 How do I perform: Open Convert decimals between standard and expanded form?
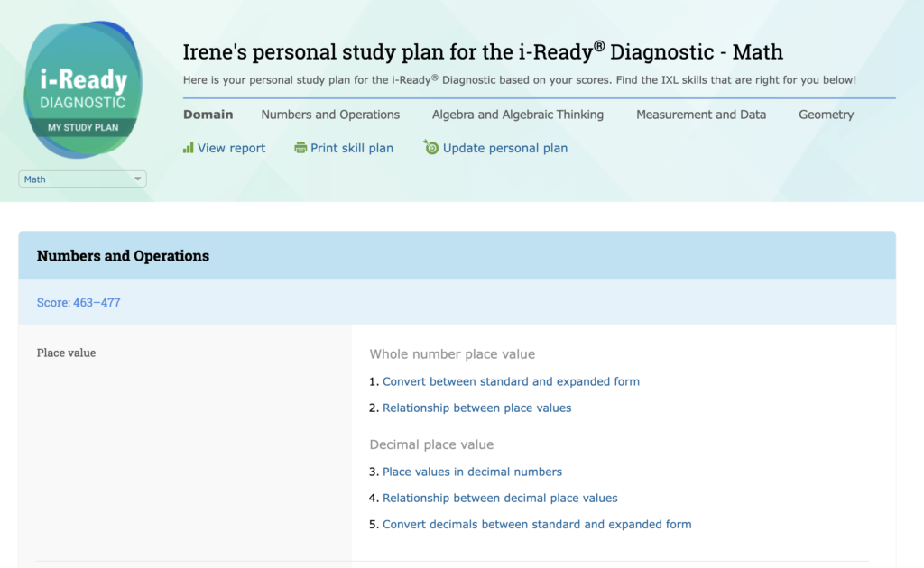click(x=537, y=524)
